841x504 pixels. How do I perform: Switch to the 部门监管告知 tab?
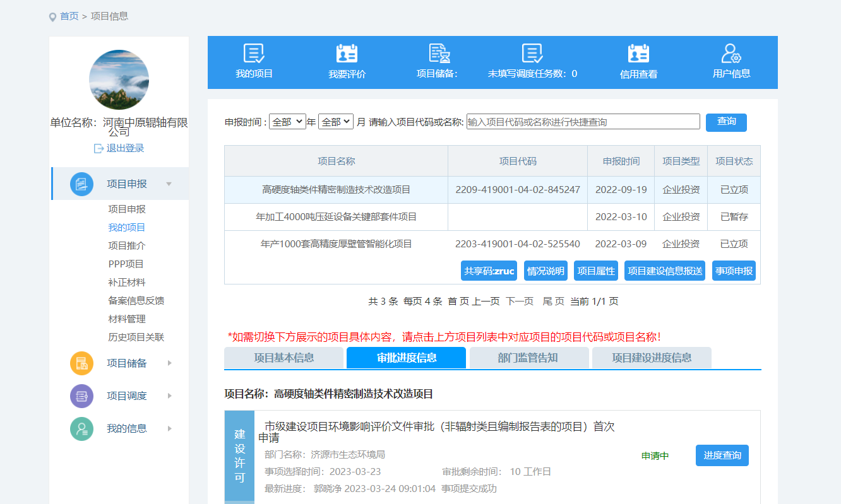527,358
